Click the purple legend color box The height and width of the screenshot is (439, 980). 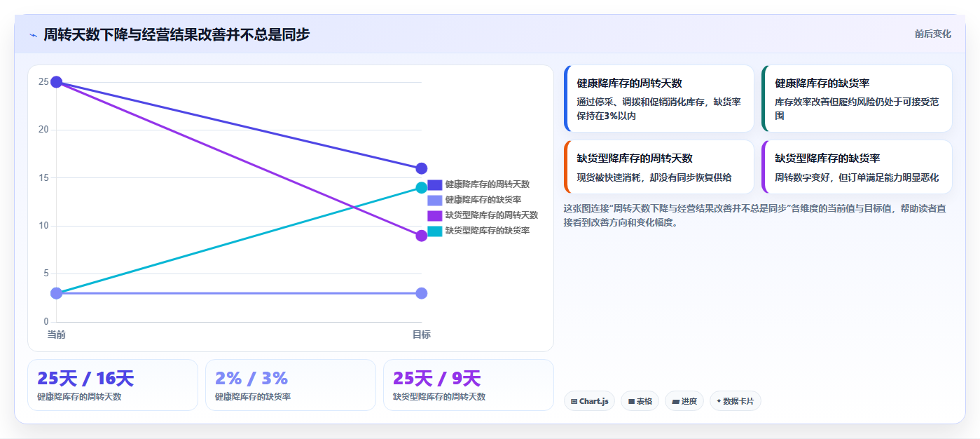coord(435,215)
